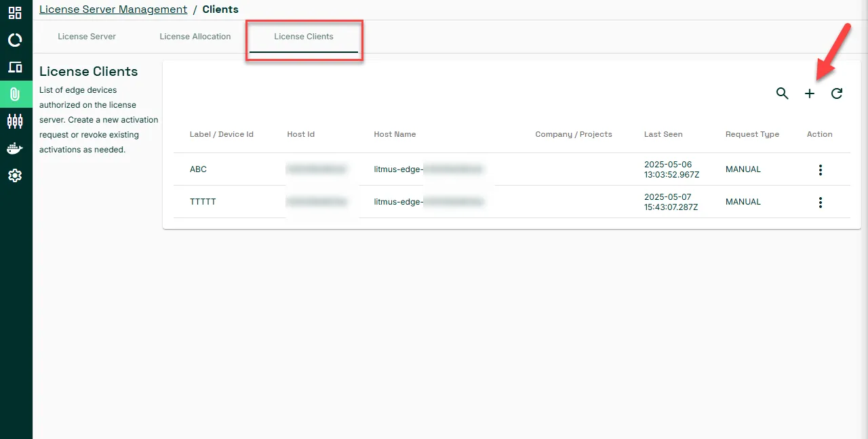This screenshot has height=439, width=868.
Task: Search the license clients list
Action: [x=783, y=93]
